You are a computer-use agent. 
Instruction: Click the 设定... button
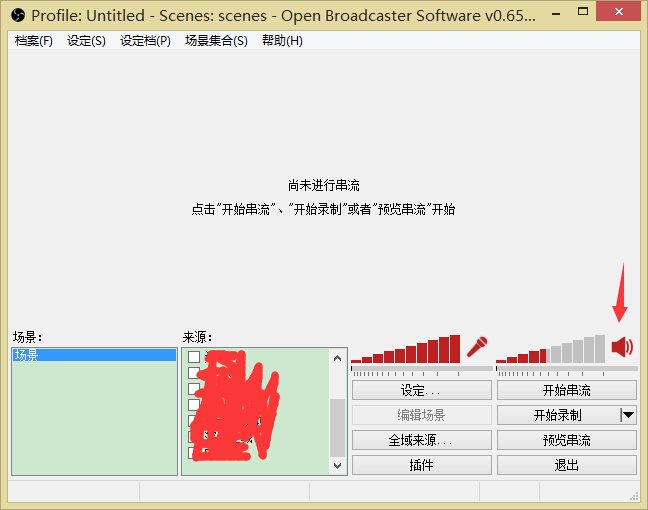[422, 390]
